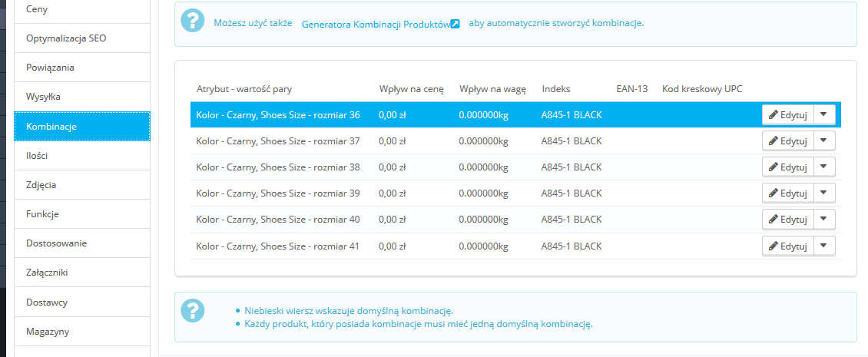The height and width of the screenshot is (357, 868).
Task: Open the Wysyłka section
Action: coord(81,97)
